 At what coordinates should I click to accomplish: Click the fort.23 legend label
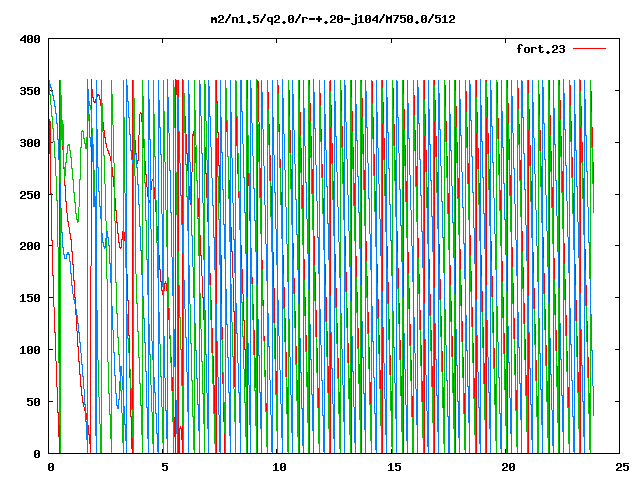coord(541,49)
